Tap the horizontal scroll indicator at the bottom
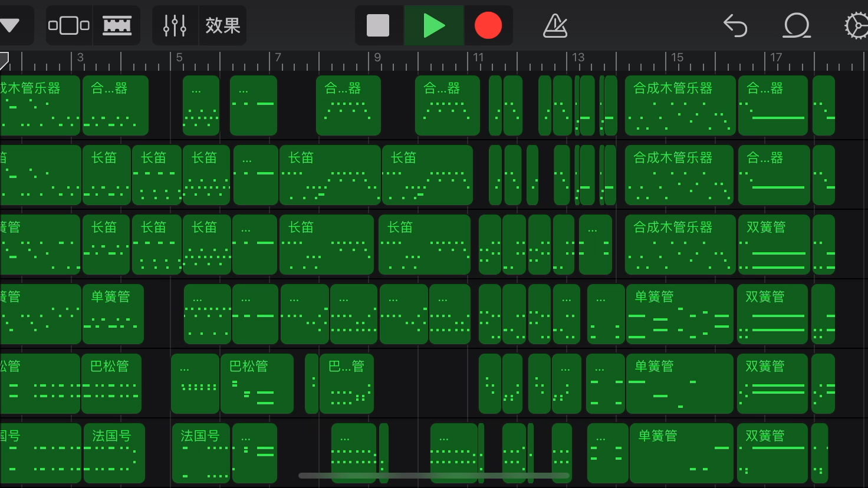868x488 pixels. pos(434,475)
